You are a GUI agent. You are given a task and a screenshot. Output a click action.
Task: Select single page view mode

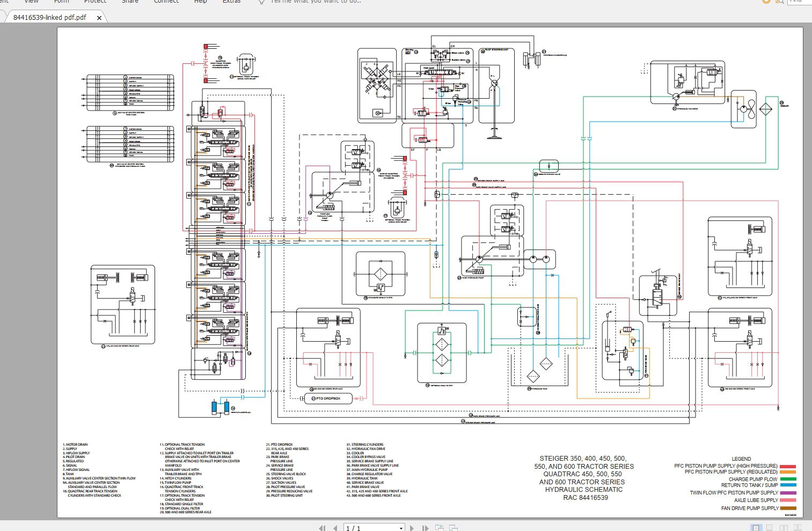(x=756, y=528)
